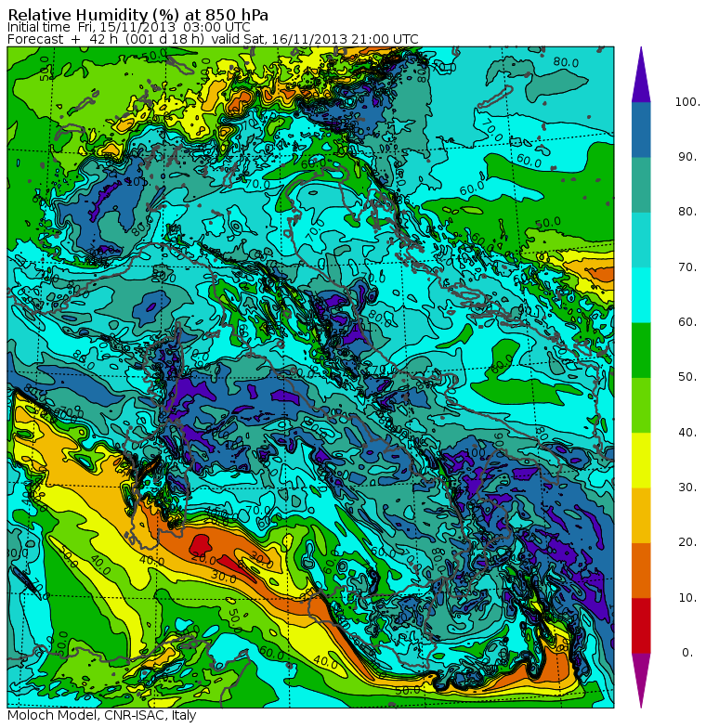Pick the teal-green 80–90 legend band
The width and height of the screenshot is (706, 728).
[x=641, y=185]
